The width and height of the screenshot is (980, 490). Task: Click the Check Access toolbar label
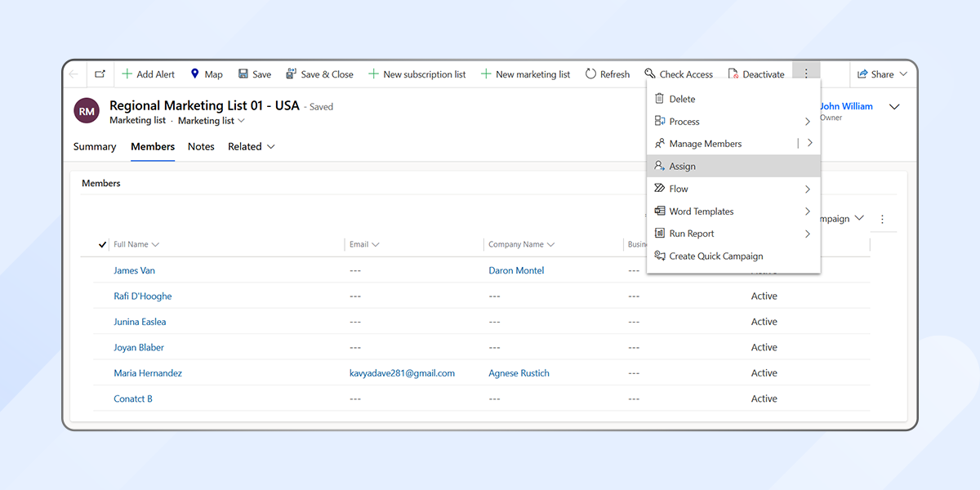point(686,74)
